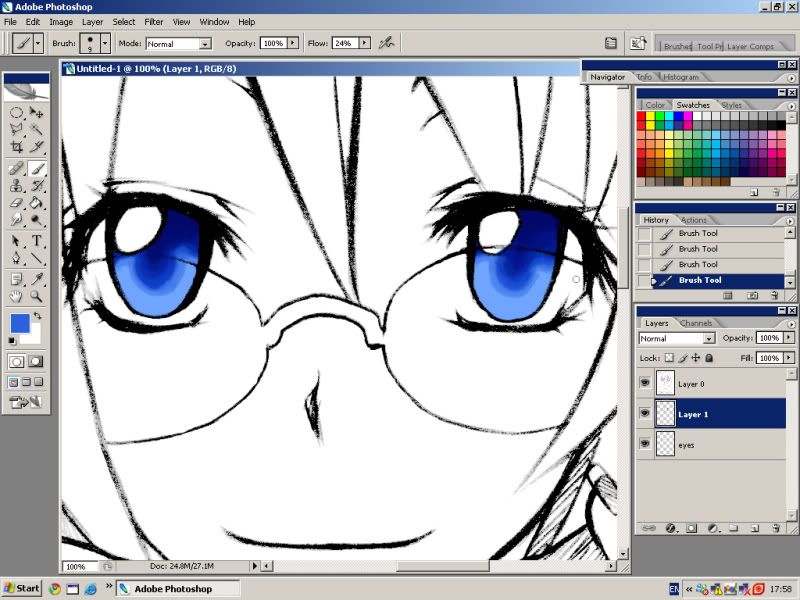Open the Brush Preset picker dropdown
The height and width of the screenshot is (600, 800).
[105, 43]
